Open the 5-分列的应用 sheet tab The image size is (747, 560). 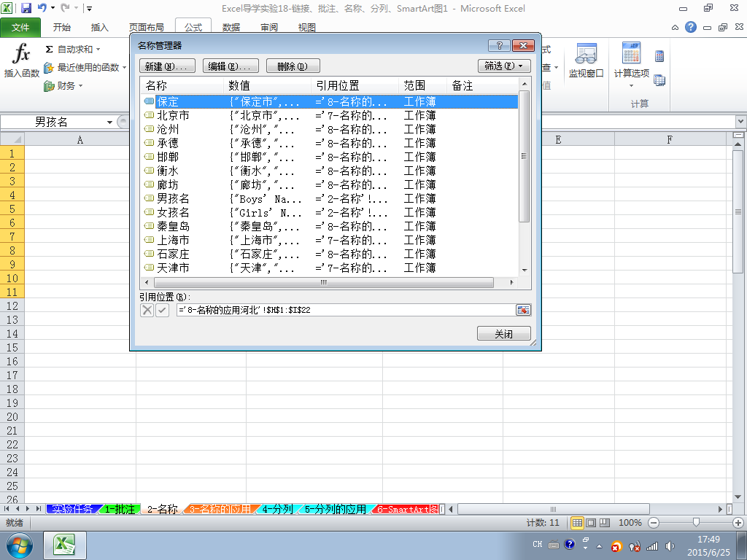[x=336, y=509]
